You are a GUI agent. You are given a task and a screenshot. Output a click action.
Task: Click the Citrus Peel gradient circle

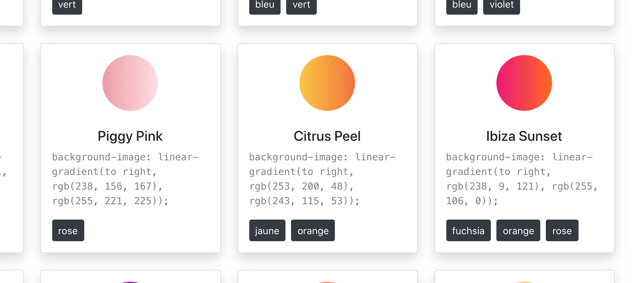coord(327,83)
